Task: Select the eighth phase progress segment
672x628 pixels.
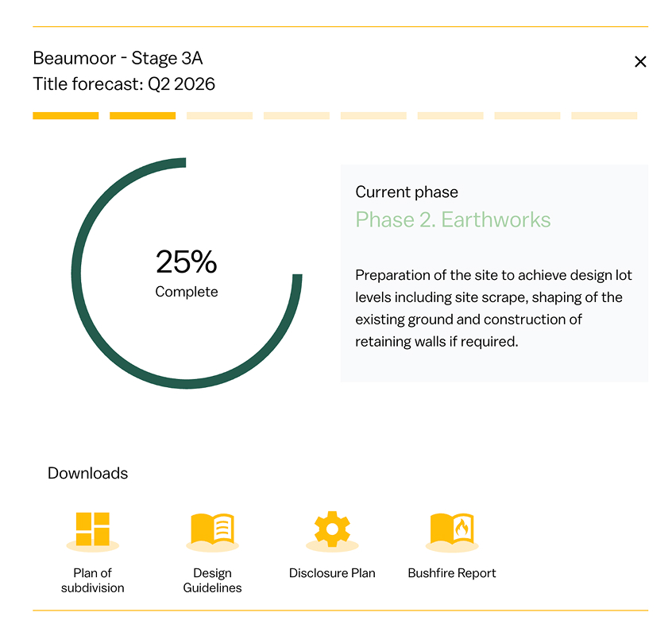Action: coord(604,116)
